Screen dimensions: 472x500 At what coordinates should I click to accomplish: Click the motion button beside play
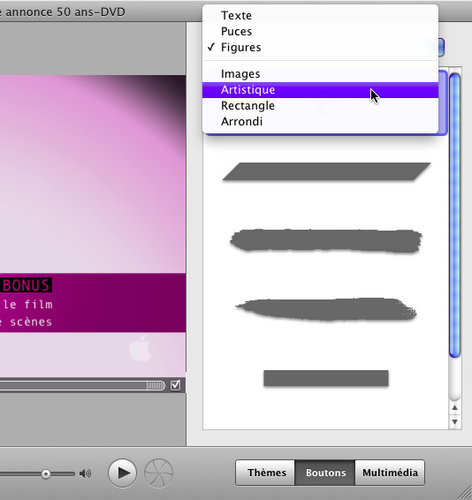tap(159, 473)
